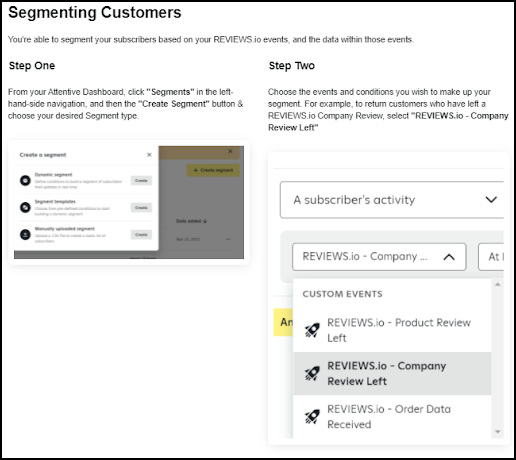The height and width of the screenshot is (460, 516).
Task: Select REVIEWS.io - Product Review Left event
Action: [x=392, y=330]
